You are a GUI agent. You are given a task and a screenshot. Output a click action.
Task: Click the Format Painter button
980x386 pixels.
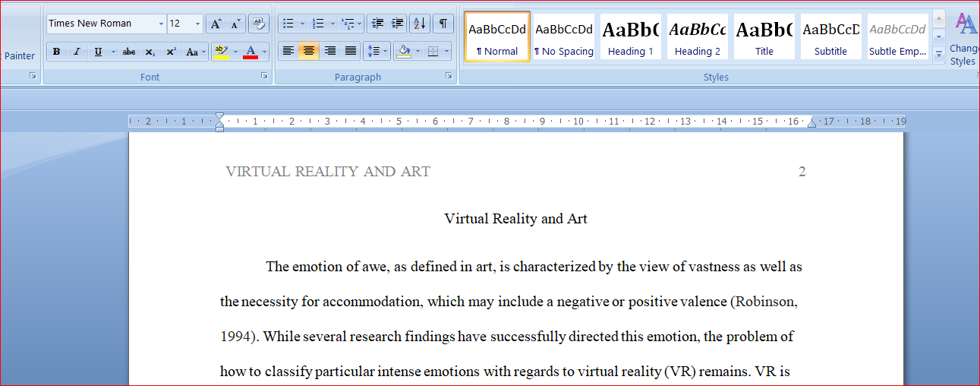[19, 55]
